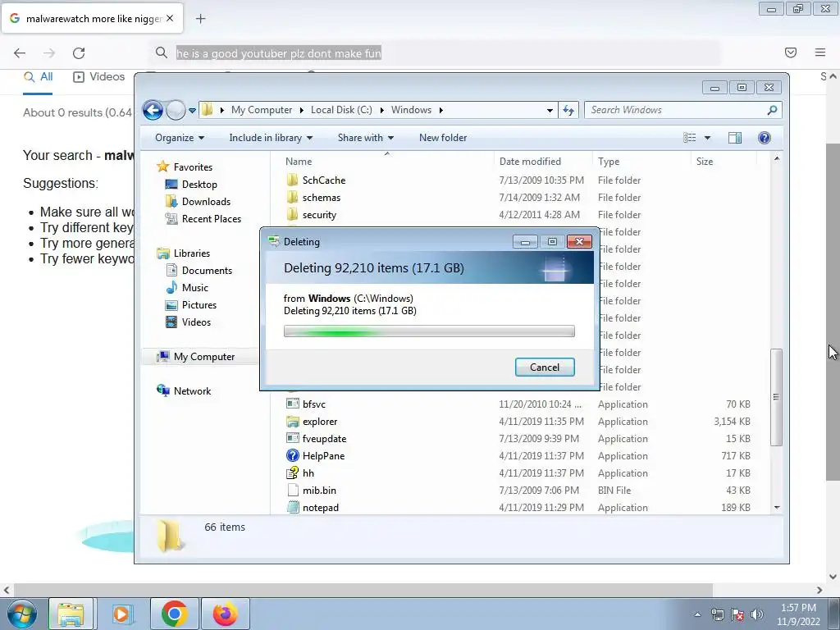The height and width of the screenshot is (630, 840).
Task: Click the volume speaker tray icon
Action: [757, 614]
